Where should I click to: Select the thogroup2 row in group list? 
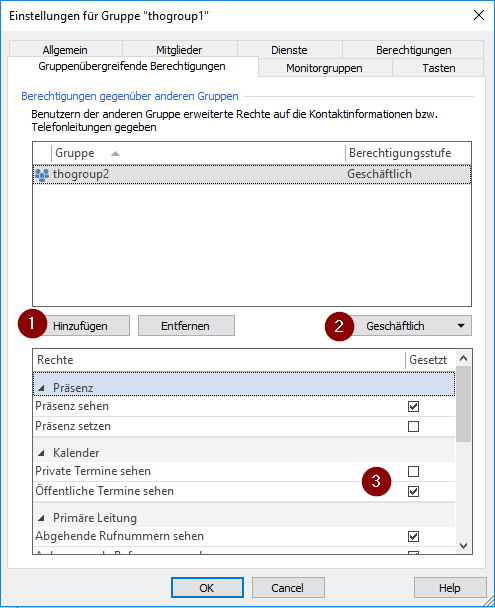(252, 174)
